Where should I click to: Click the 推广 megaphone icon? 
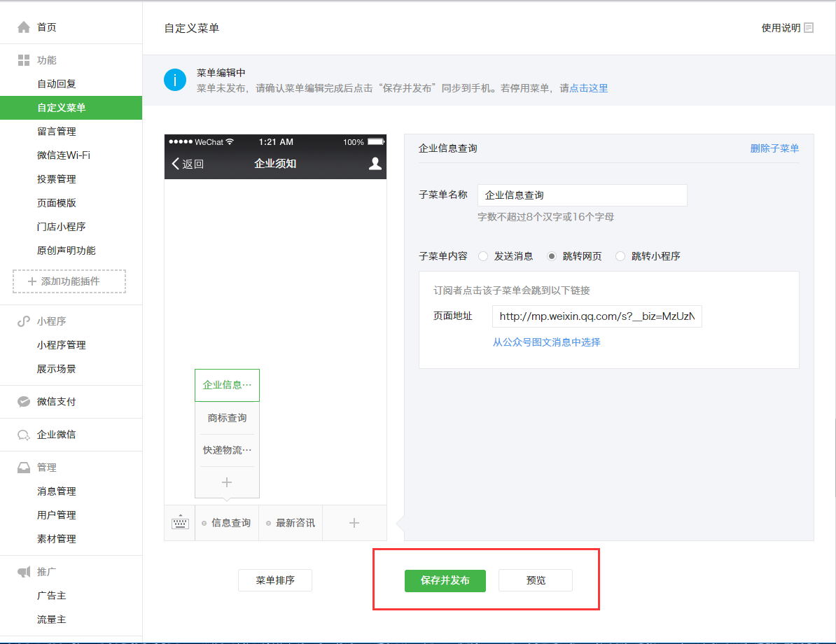[24, 571]
